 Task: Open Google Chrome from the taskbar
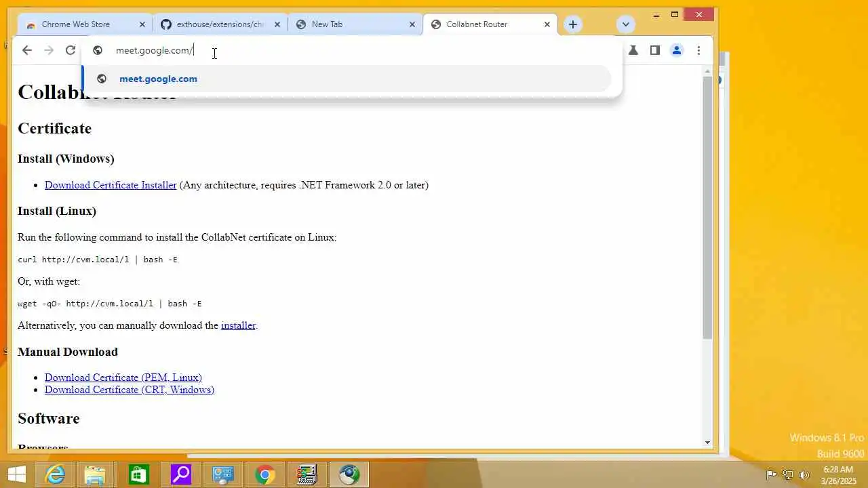265,474
